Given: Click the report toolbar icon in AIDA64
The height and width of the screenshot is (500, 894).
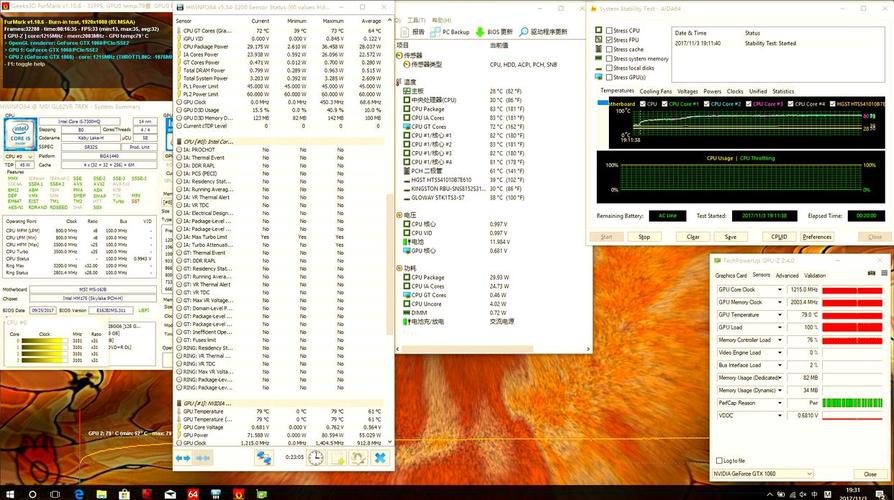Looking at the screenshot, I should [x=412, y=32].
